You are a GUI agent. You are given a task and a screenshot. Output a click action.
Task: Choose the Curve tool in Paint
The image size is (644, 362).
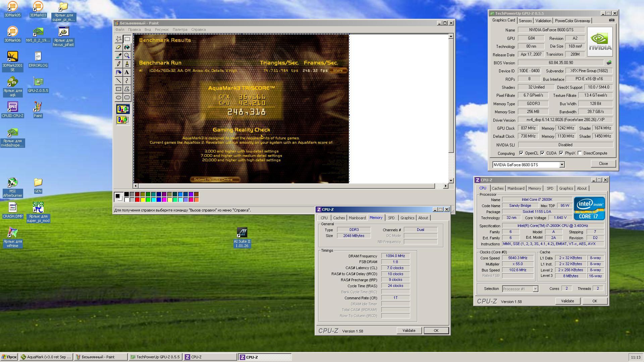point(127,81)
